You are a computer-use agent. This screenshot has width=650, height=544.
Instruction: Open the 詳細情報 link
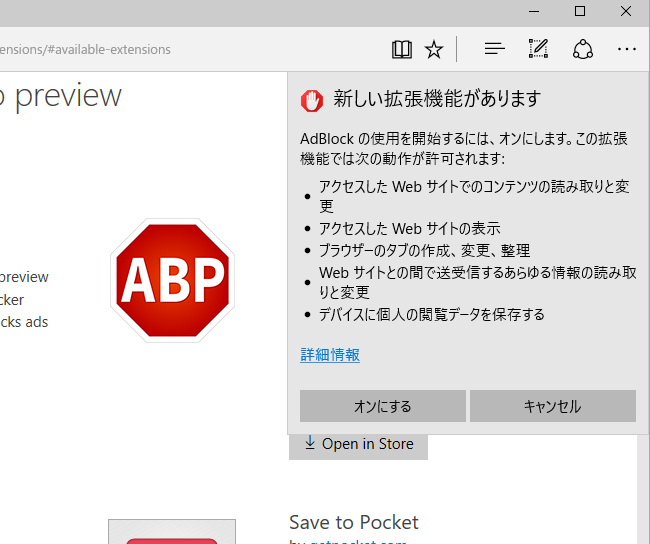tap(330, 355)
